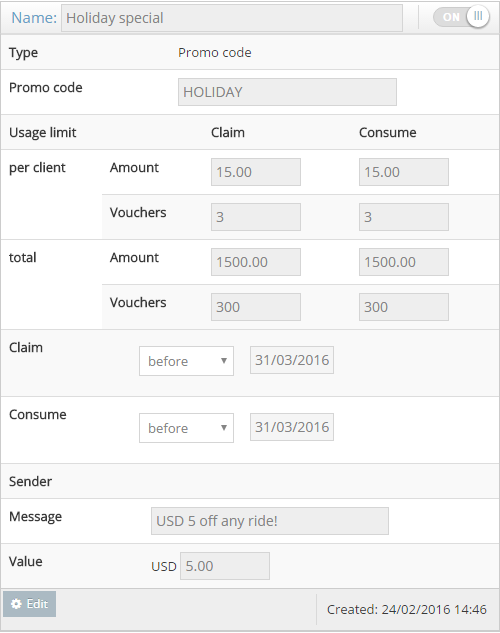
Task: Click per client Claim vouchers field
Action: pyautogui.click(x=256, y=217)
